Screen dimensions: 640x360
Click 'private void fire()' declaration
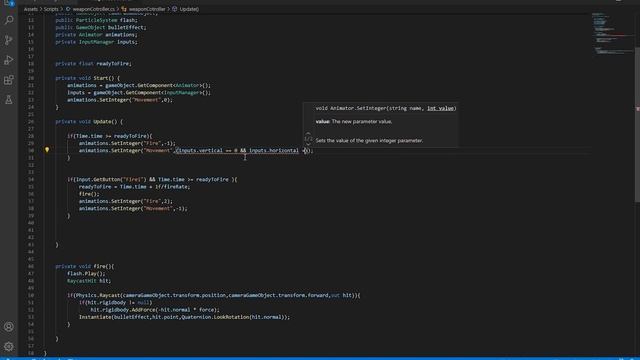pyautogui.click(x=85, y=266)
